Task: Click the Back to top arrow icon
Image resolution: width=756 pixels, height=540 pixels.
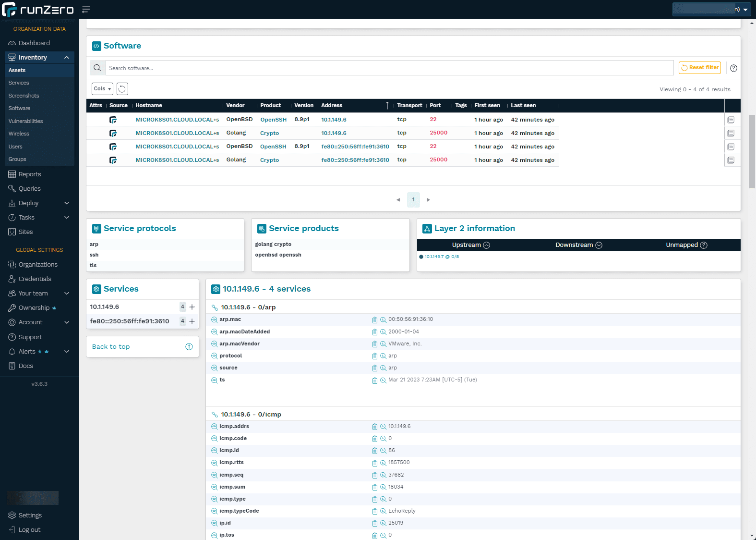Action: pyautogui.click(x=189, y=347)
